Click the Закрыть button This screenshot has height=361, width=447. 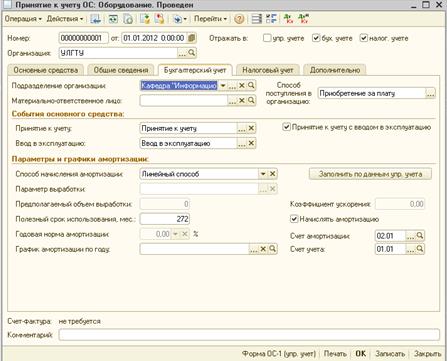point(428,353)
